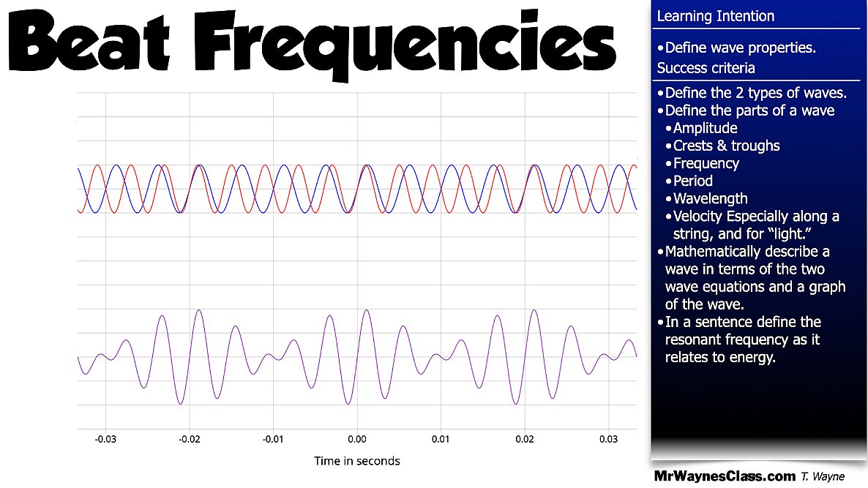Select the Period list entry
Image resolution: width=868 pixels, height=488 pixels.
[692, 181]
